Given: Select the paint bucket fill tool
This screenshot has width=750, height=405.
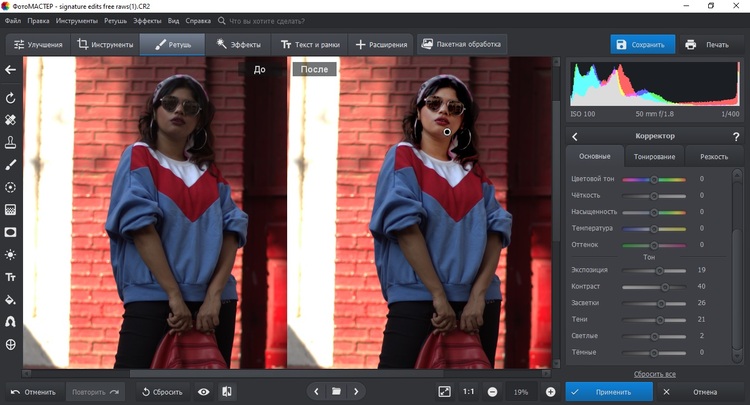Looking at the screenshot, I should click(11, 299).
